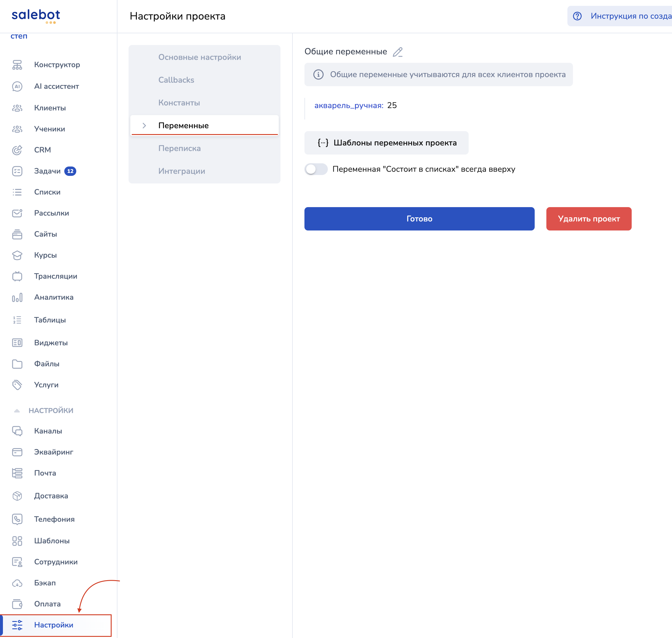This screenshot has height=638, width=672.
Task: Open Задачи with the 12 badge
Action: coord(47,171)
